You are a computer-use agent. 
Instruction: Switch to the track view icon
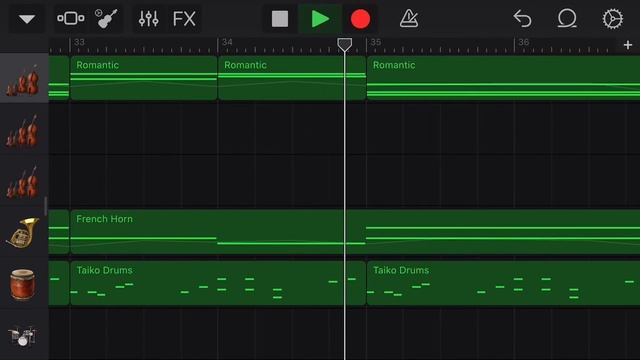71,18
